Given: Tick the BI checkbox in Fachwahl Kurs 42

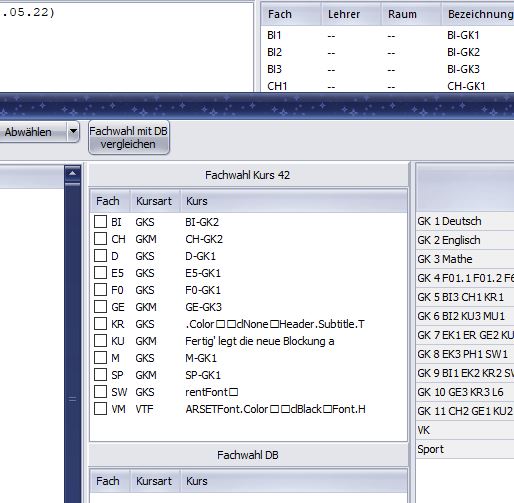Looking at the screenshot, I should [100, 222].
